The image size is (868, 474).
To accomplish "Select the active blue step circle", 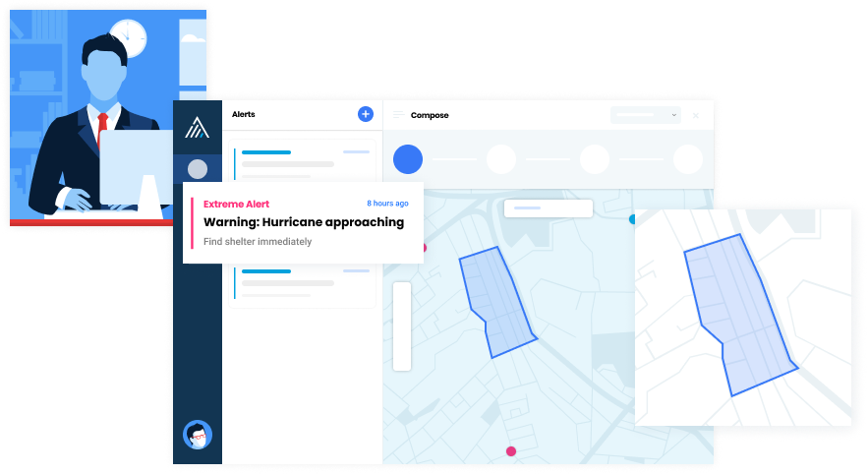I will point(408,159).
